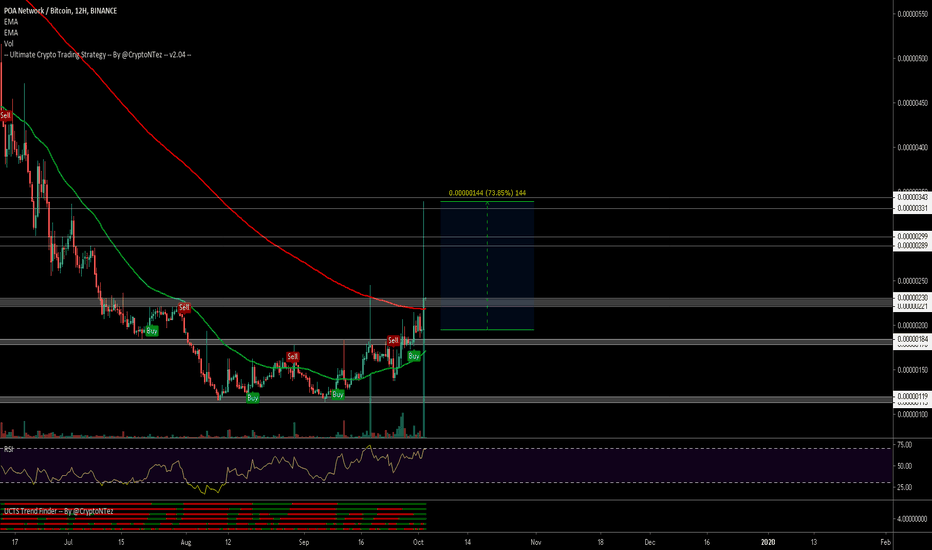Image resolution: width=932 pixels, height=550 pixels.
Task: Click the Nov date on time axis
Action: (x=536, y=542)
